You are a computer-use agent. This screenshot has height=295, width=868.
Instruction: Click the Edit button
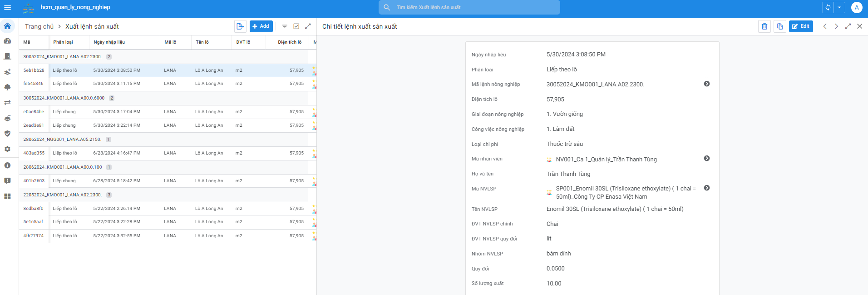[x=800, y=26]
